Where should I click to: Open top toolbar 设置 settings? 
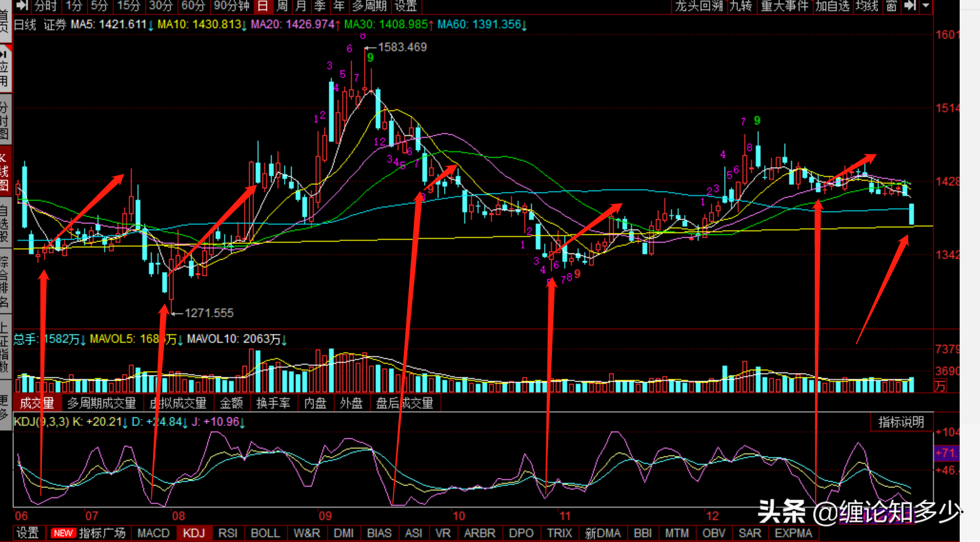[x=406, y=6]
